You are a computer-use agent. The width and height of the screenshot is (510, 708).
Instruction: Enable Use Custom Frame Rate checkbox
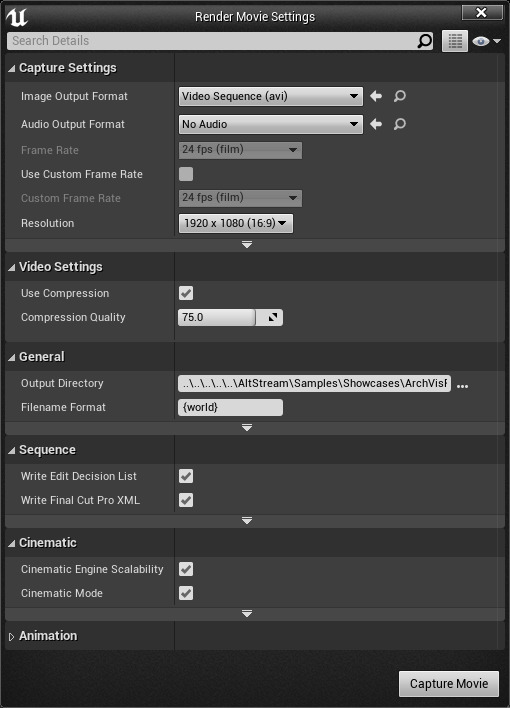(x=186, y=174)
